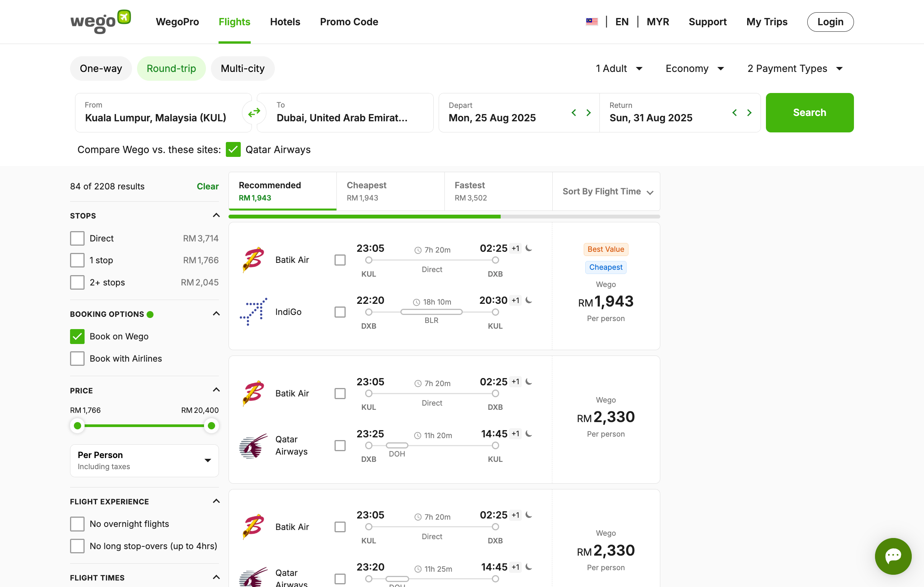Collapse the Flight Times section

point(216,577)
